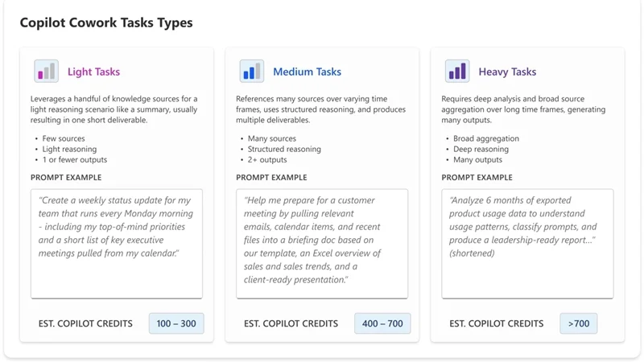Click the '2+ outputs' bullet item

point(267,160)
